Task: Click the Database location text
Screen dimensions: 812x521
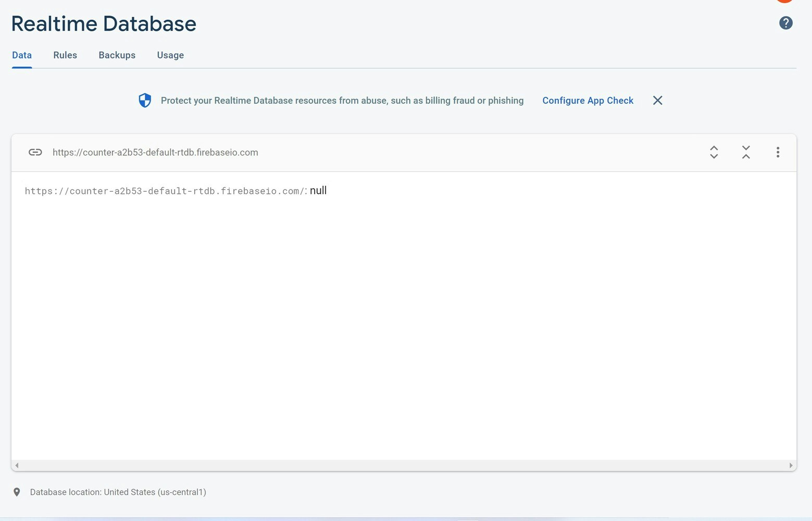Action: click(118, 492)
